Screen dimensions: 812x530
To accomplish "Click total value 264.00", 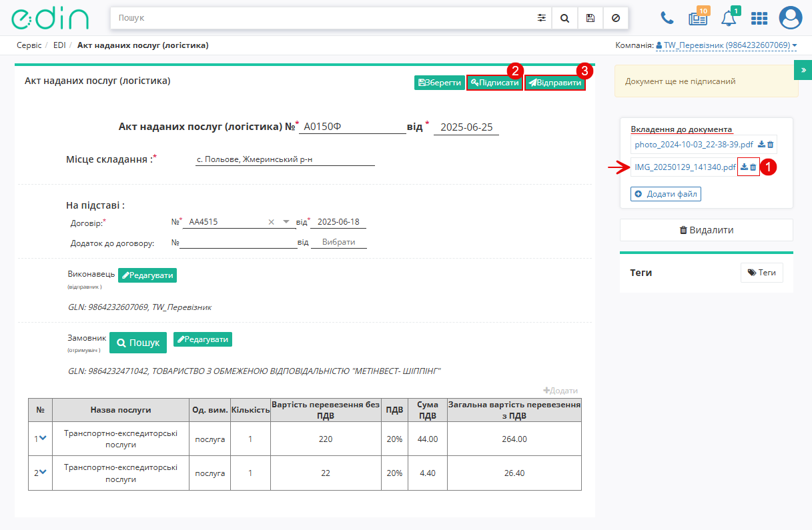I will point(514,439).
